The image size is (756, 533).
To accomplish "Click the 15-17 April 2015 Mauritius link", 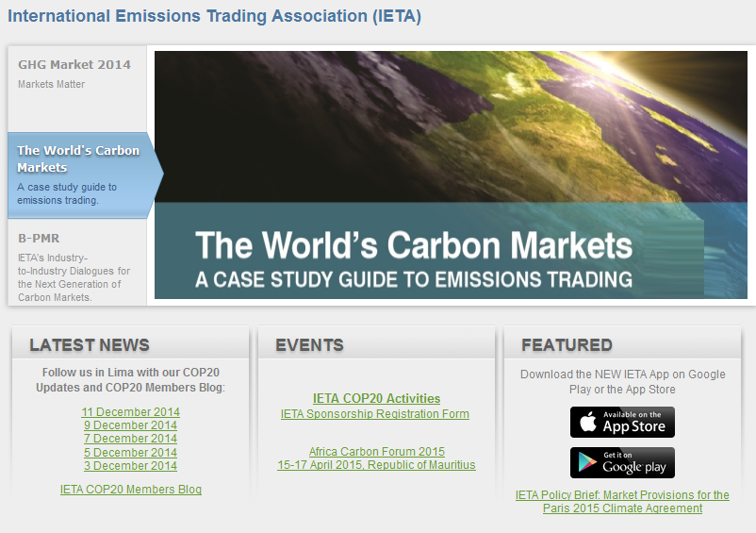I will (376, 465).
